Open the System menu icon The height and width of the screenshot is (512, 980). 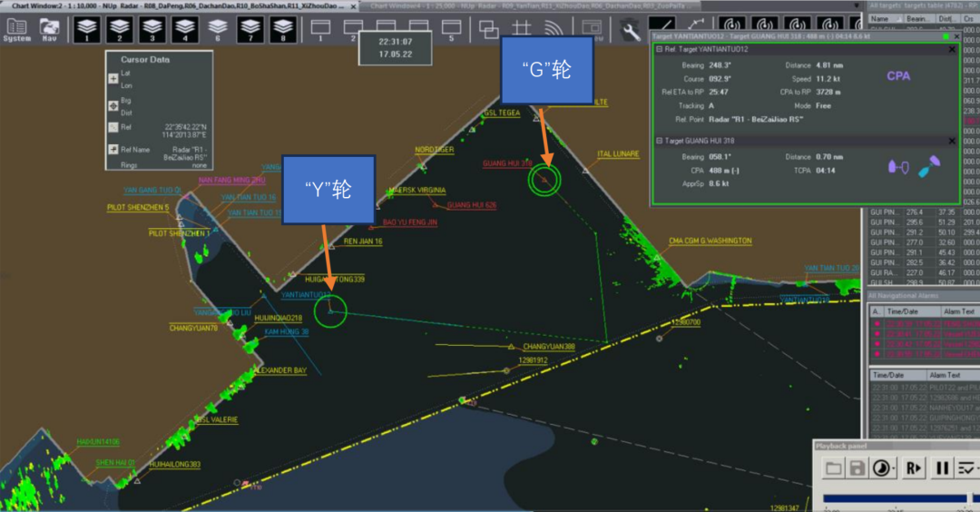tap(16, 29)
